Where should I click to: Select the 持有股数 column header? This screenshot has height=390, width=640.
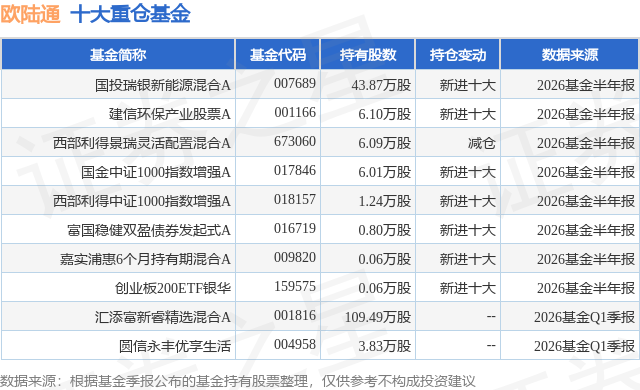coord(368,55)
